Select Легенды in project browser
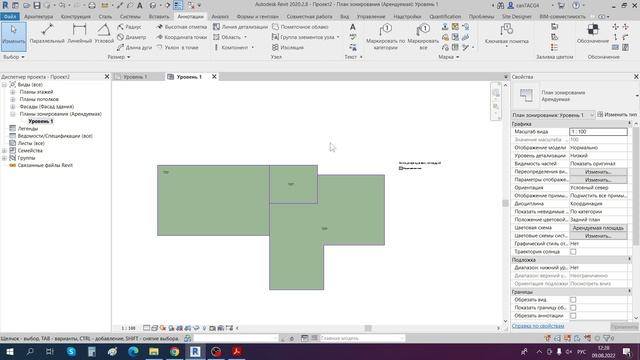Viewport: 640px width, 360px height. 28,129
